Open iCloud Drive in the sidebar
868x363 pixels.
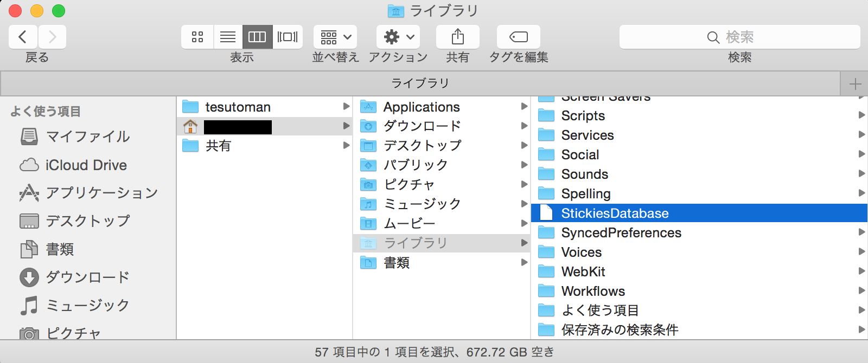point(86,165)
